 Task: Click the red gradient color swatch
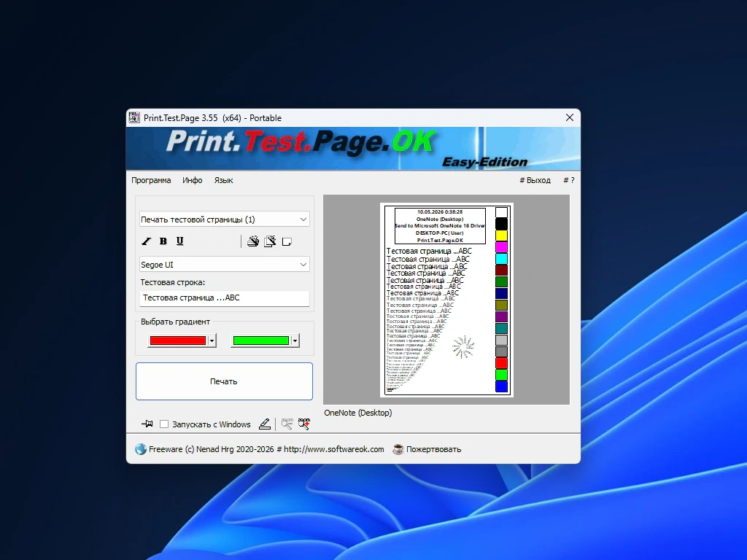[178, 341]
